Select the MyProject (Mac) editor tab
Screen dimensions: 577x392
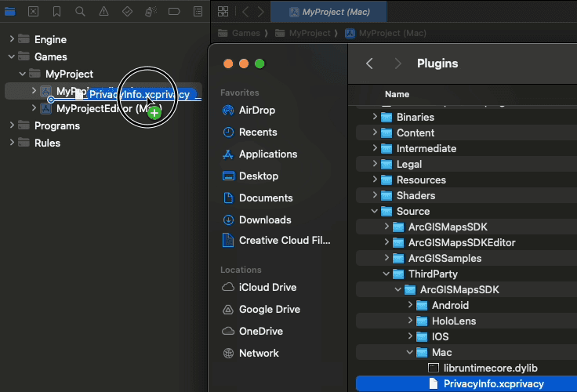tap(328, 12)
